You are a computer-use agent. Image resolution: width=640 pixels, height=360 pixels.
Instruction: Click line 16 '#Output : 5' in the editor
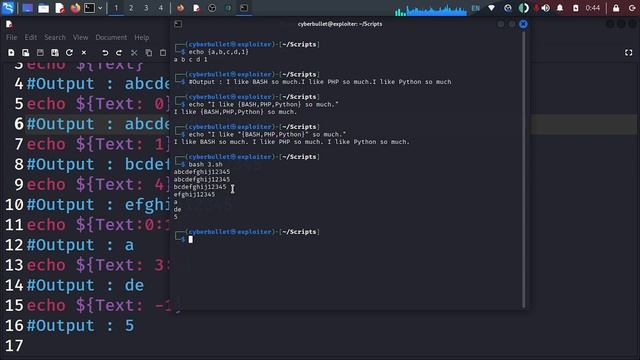click(x=80, y=325)
